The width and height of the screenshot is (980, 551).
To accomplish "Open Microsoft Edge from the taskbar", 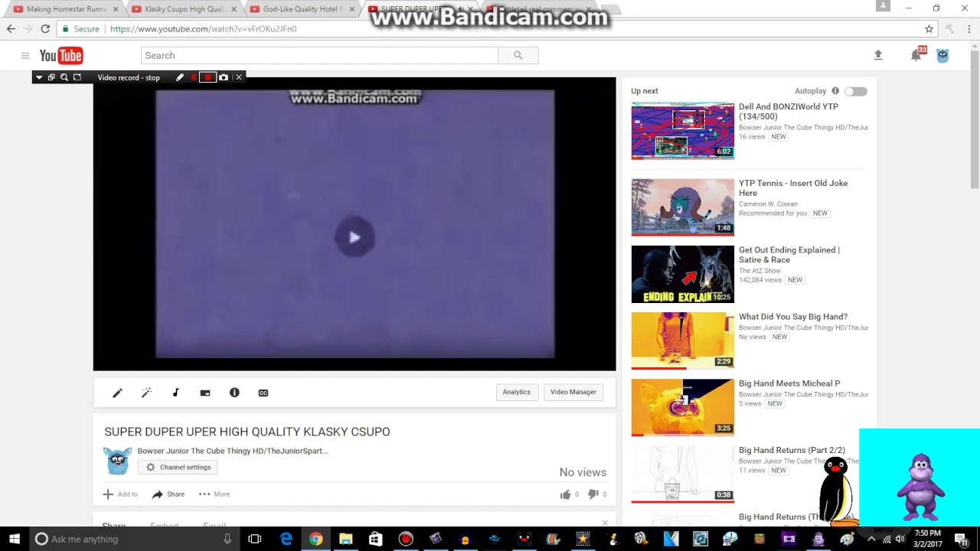I will click(x=286, y=539).
